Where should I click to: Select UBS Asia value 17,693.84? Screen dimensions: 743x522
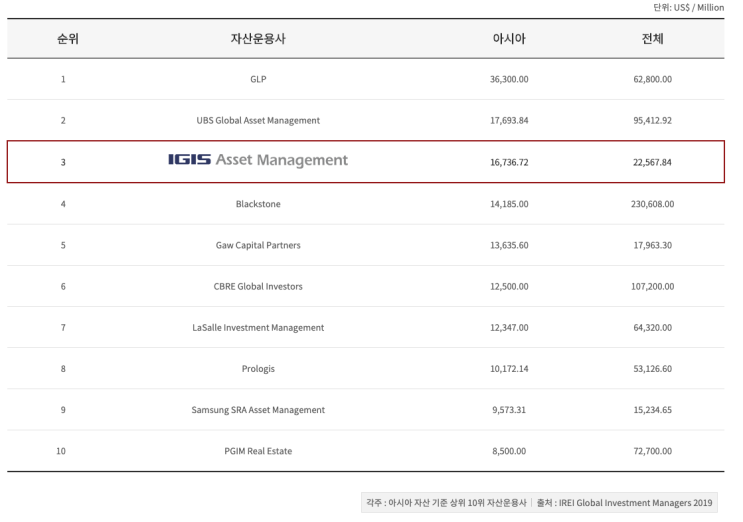point(509,120)
